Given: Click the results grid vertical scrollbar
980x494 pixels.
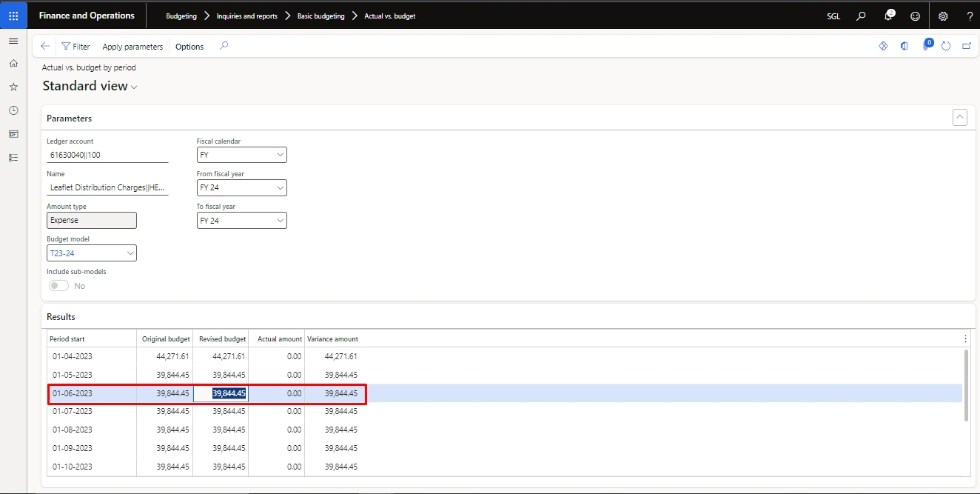Looking at the screenshot, I should [966, 385].
